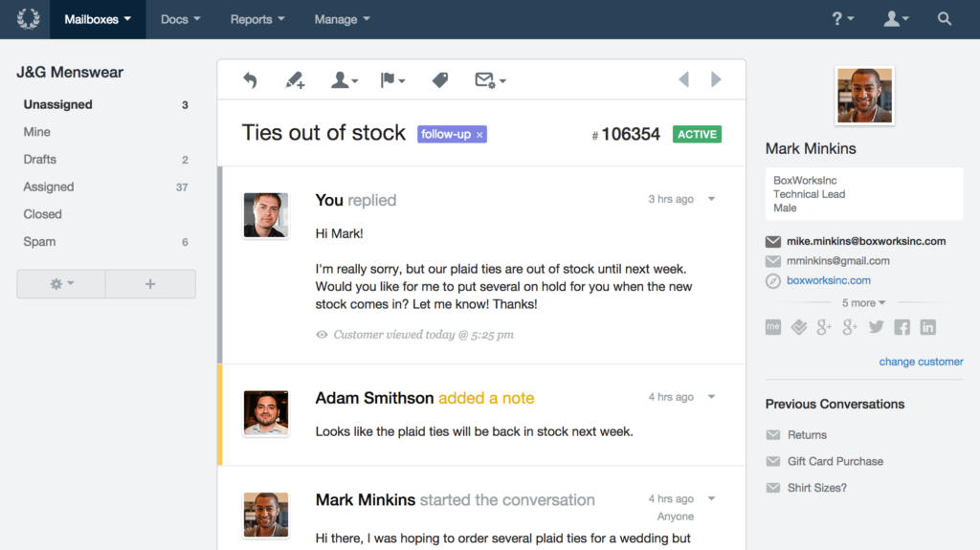Open global search magnifier icon
Viewport: 980px width, 550px height.
pos(944,19)
